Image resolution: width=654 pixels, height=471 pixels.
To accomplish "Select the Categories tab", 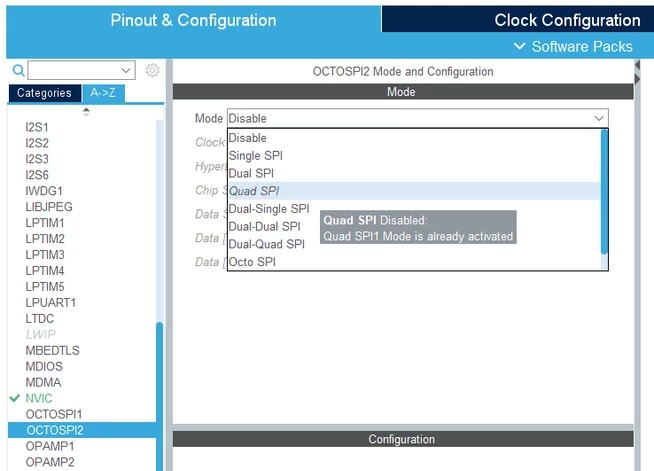I will (x=44, y=93).
